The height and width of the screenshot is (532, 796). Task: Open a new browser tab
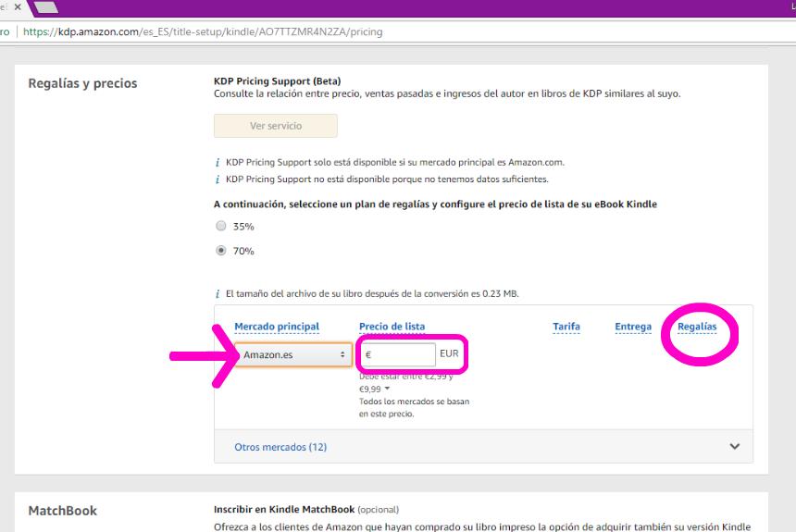click(x=46, y=8)
